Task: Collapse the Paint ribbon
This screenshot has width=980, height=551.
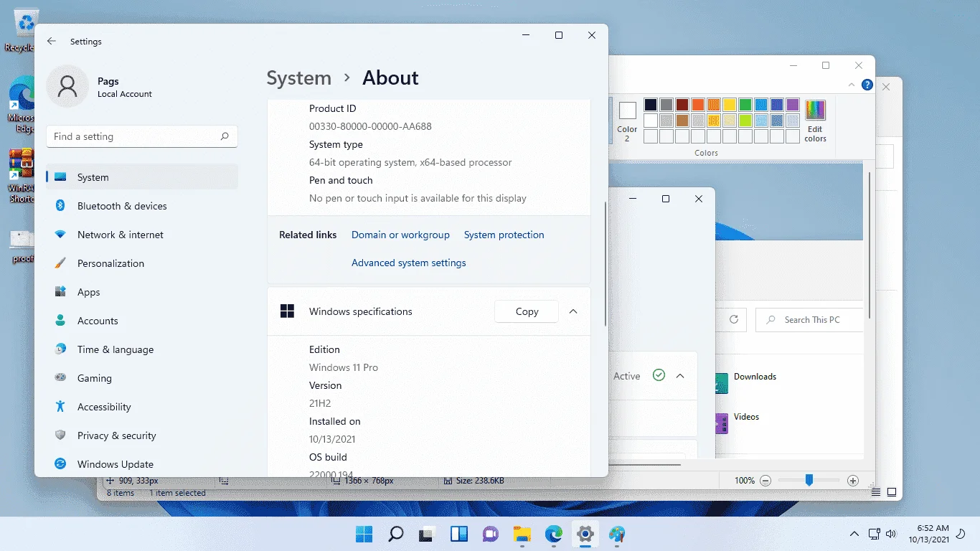Action: coord(853,85)
